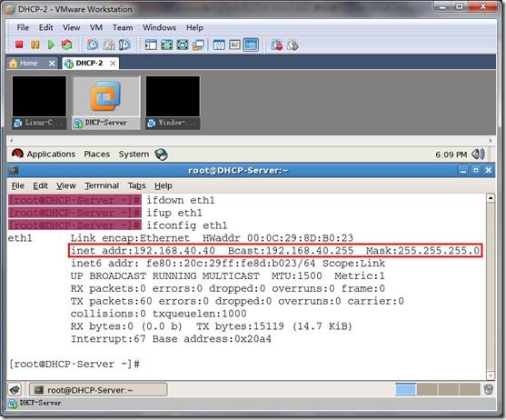This screenshot has height=420, width=506.
Task: Select the DHCP-Server VM thumbnail
Action: pyautogui.click(x=106, y=103)
